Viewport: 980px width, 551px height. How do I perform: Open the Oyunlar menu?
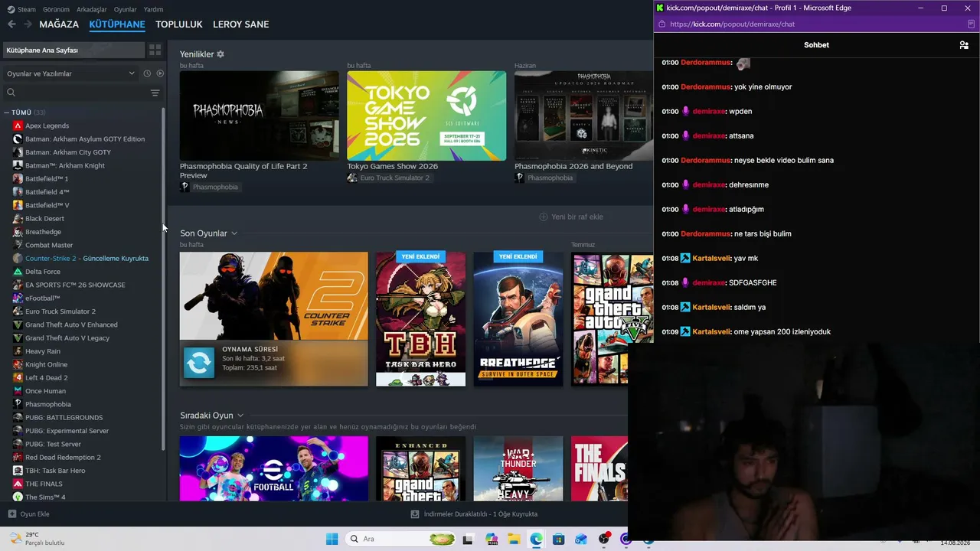126,9
